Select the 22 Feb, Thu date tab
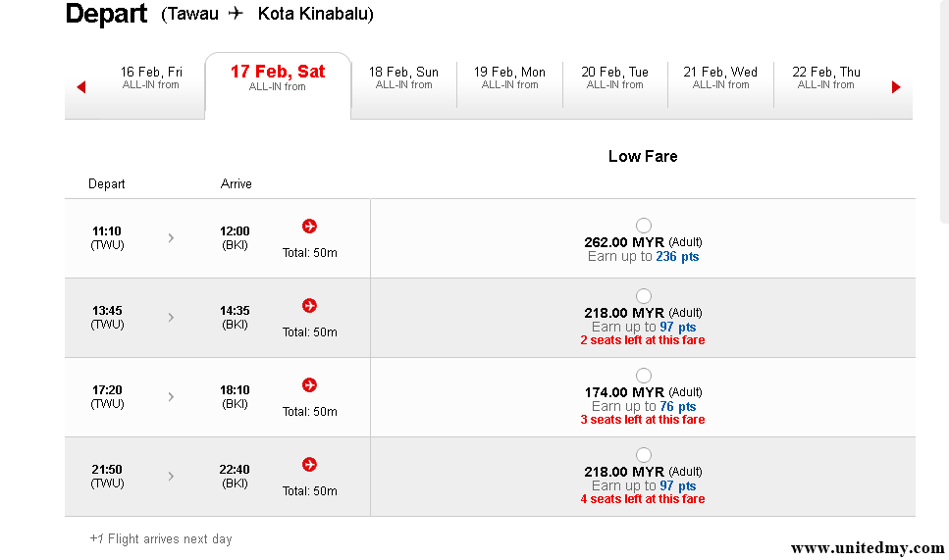 (825, 77)
